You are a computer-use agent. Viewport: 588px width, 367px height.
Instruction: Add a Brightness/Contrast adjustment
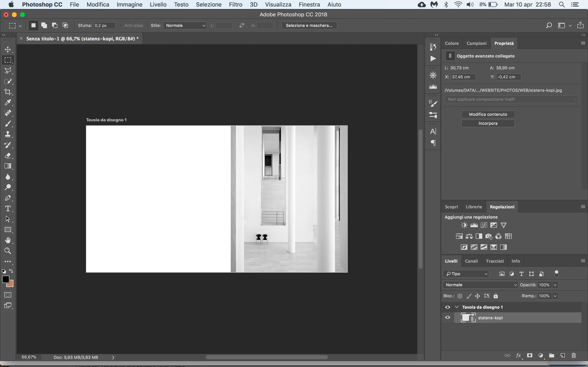pos(464,225)
